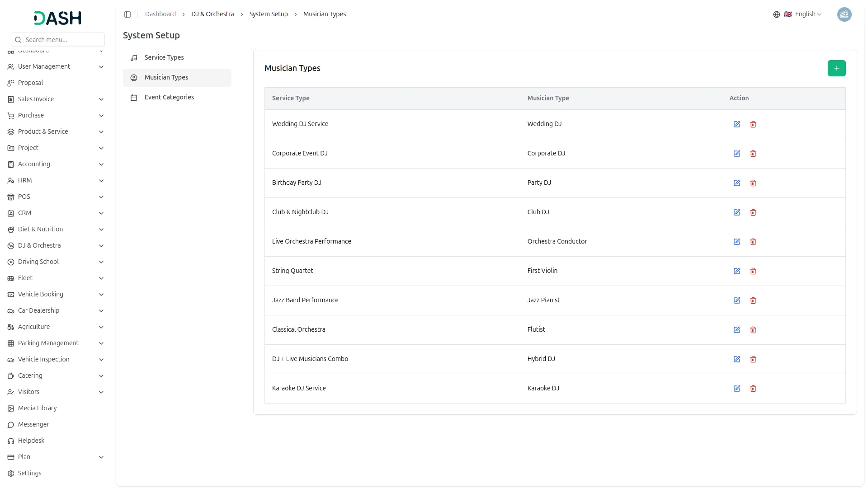Image resolution: width=868 pixels, height=488 pixels.
Task: Open Helpdesk from the sidebar
Action: (x=31, y=441)
